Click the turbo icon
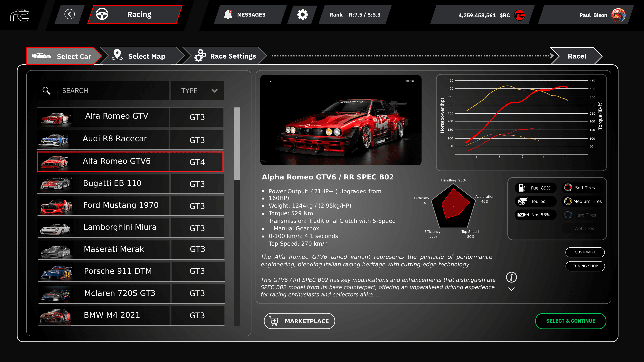The image size is (644, 362). tap(523, 201)
